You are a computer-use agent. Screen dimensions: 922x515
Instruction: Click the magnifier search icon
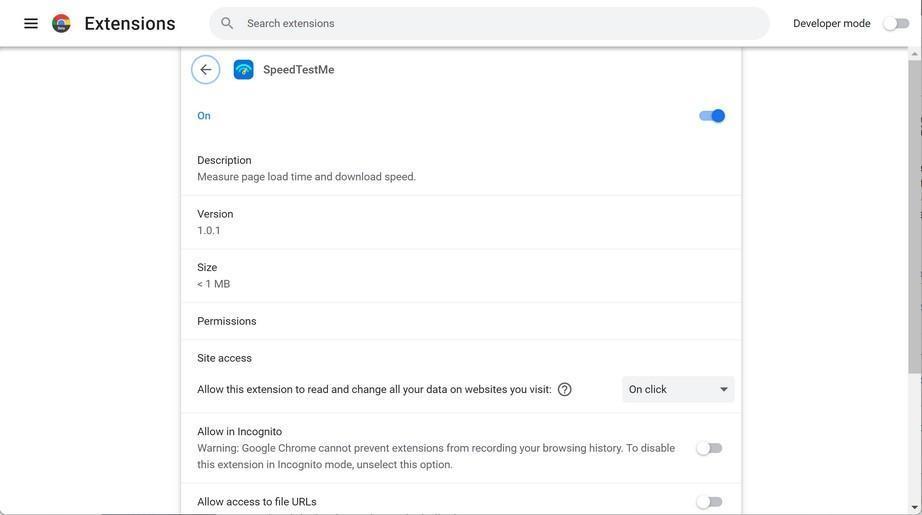(228, 23)
